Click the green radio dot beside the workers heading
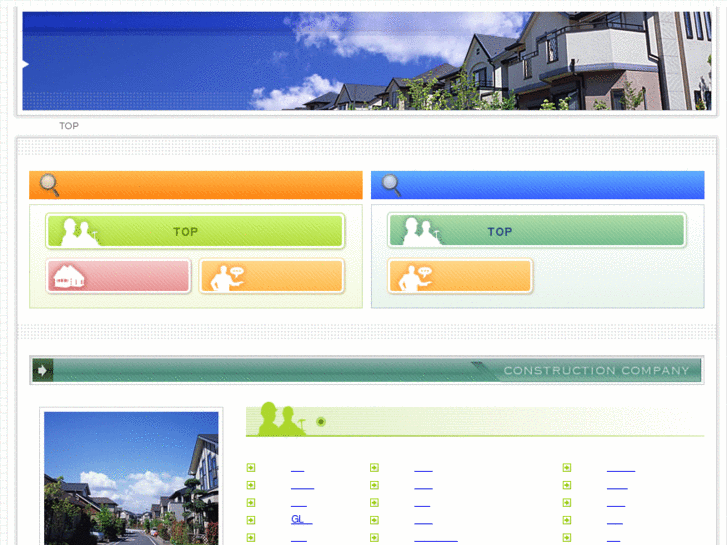727x545 pixels. coord(321,422)
